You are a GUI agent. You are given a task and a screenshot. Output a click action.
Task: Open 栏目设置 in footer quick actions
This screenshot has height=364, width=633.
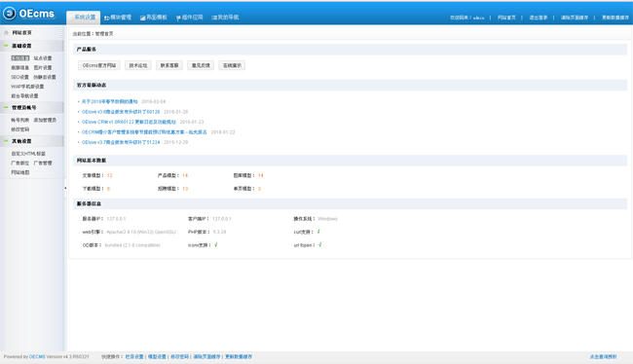[x=134, y=357]
